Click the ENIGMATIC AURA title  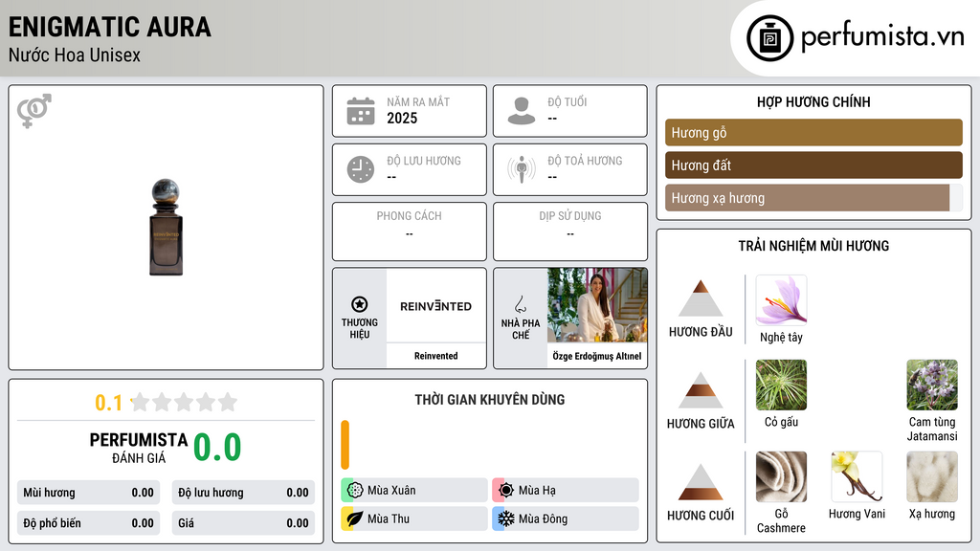coord(110,27)
